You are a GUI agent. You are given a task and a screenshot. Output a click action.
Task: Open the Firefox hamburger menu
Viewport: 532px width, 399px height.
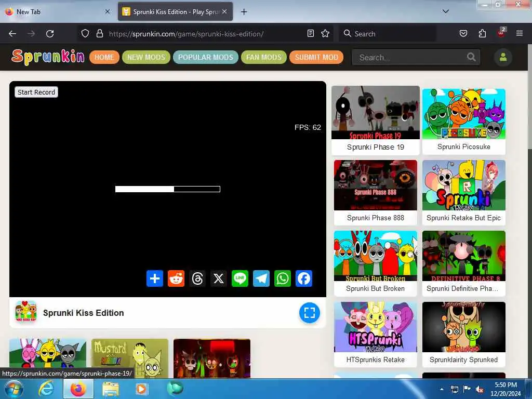click(x=519, y=33)
